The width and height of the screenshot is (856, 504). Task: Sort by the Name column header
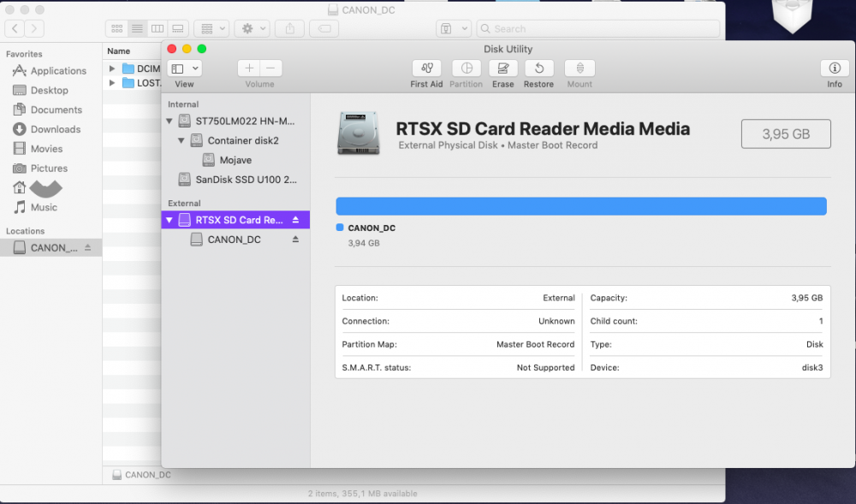point(118,51)
